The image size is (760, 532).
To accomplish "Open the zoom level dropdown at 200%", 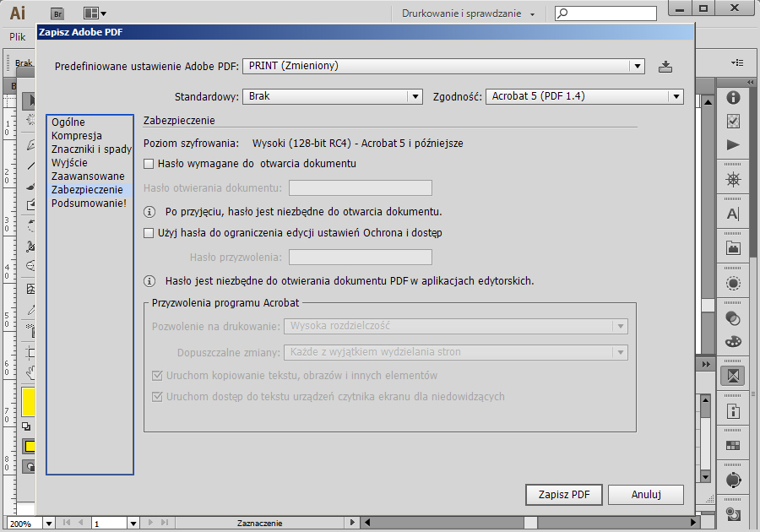I will (48, 524).
